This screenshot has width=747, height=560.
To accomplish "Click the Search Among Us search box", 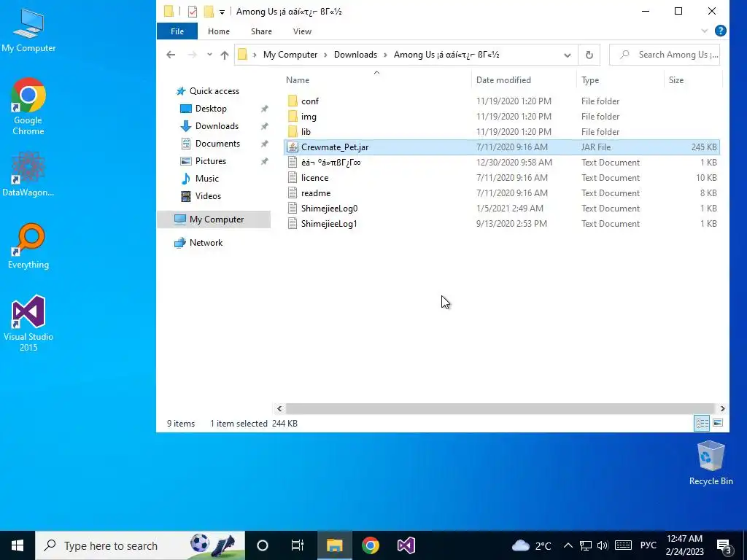I will pos(665,55).
